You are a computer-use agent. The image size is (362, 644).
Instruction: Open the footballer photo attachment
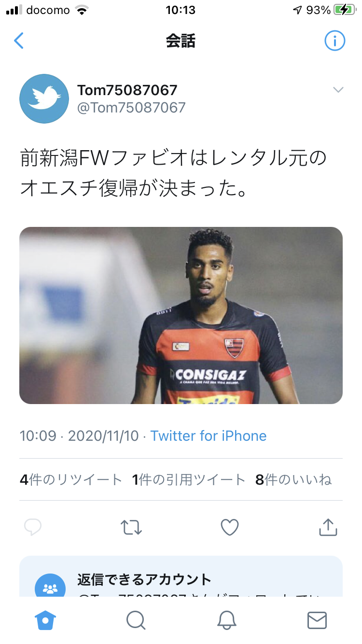point(181,315)
